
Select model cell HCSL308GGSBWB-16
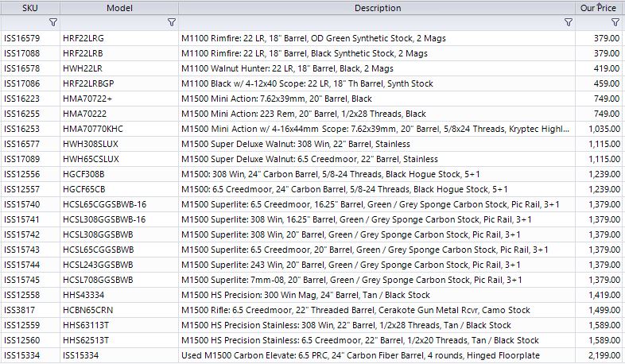point(119,220)
